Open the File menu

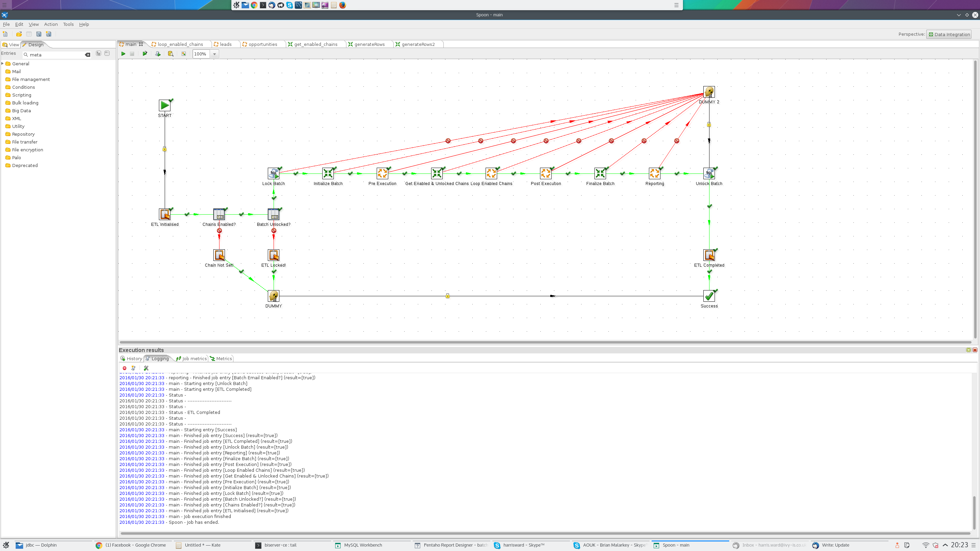[6, 24]
